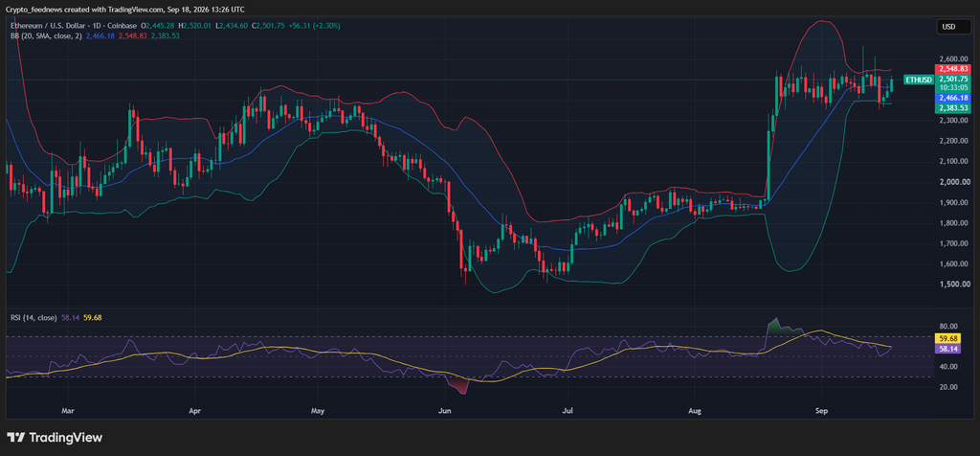Viewport: 980px width, 456px height.
Task: Click the purple 58.14 value in RSI legend
Action: click(x=69, y=318)
